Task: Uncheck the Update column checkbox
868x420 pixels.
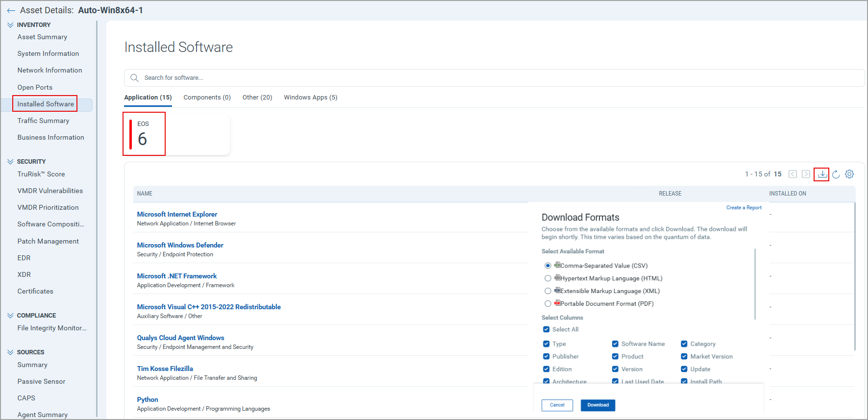Action: click(684, 370)
